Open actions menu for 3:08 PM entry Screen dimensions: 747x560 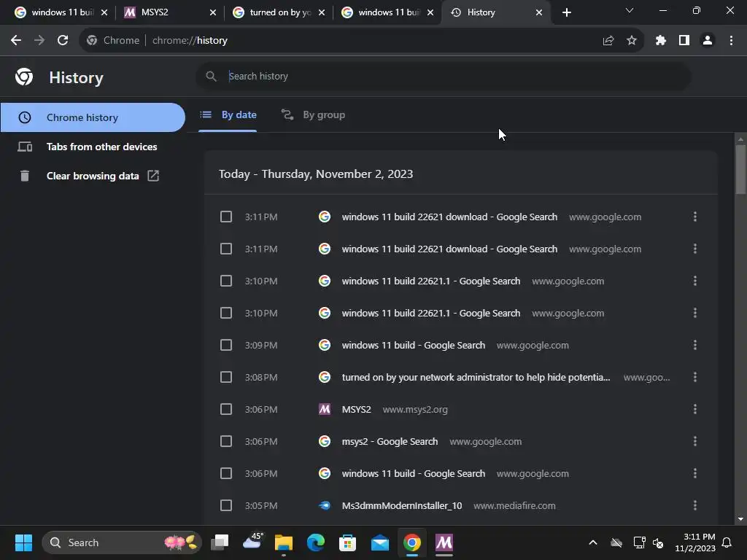pyautogui.click(x=695, y=377)
